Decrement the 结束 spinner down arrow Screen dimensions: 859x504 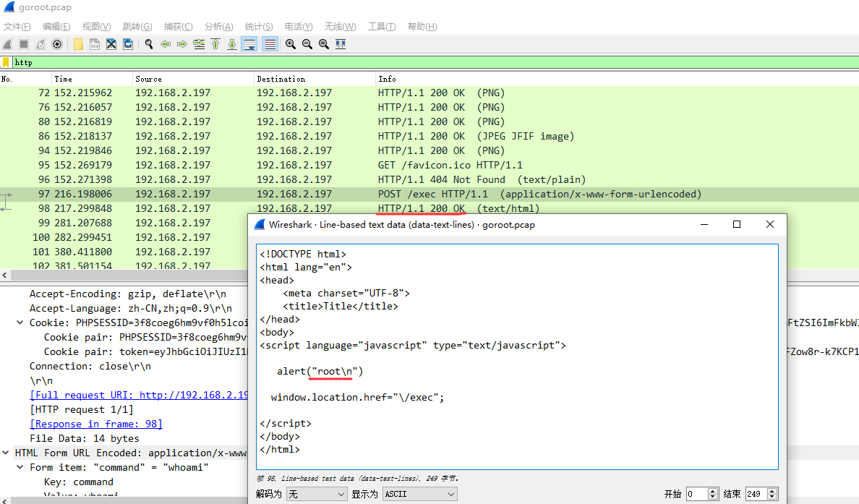click(772, 497)
